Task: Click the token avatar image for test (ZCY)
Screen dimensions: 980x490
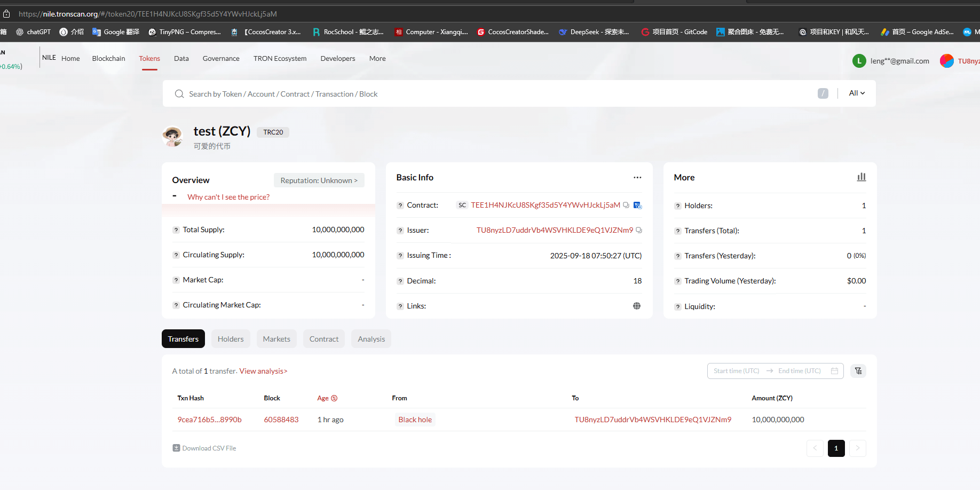Action: tap(172, 137)
